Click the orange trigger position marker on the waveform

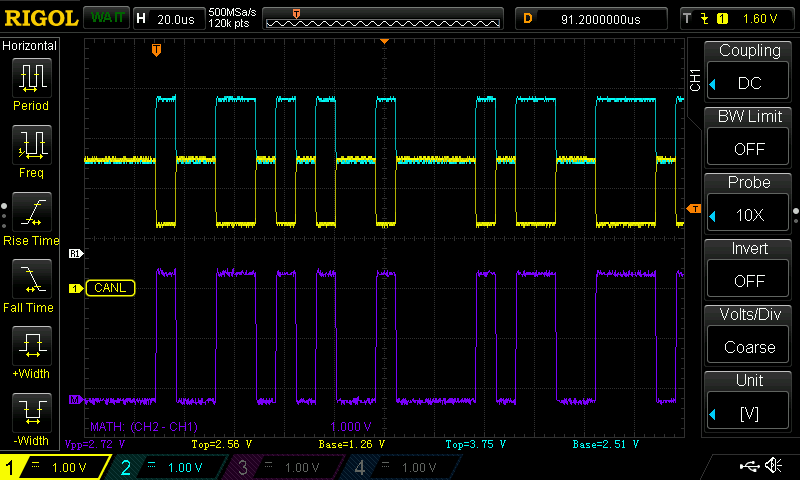156,50
